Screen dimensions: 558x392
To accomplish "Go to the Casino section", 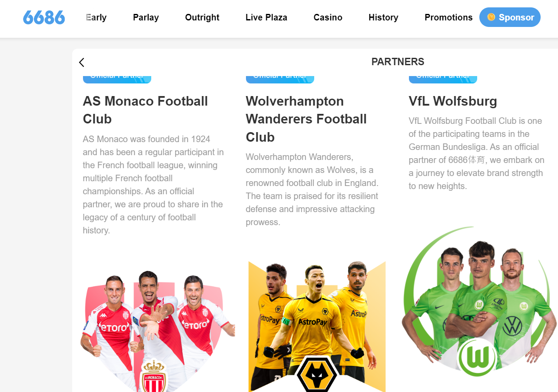I will [328, 17].
